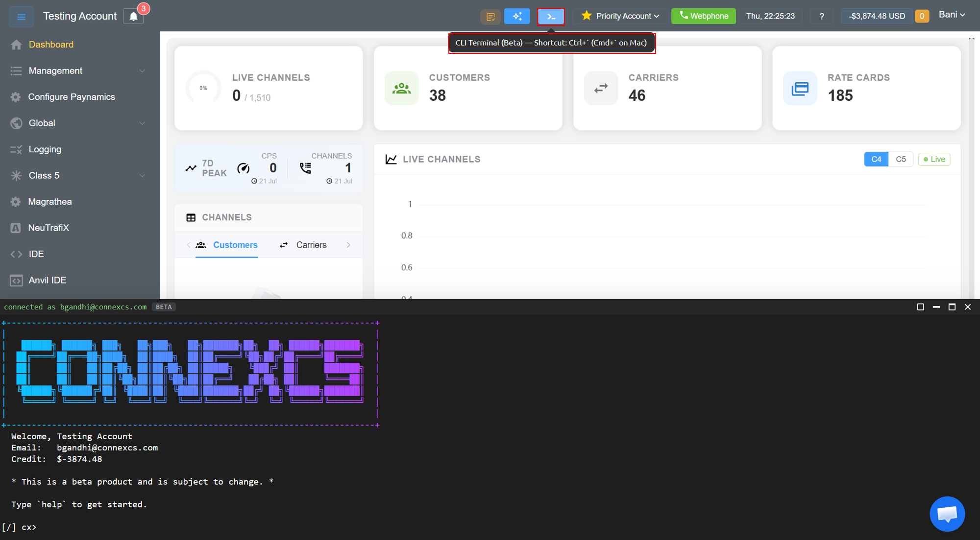This screenshot has height=540, width=980.
Task: Switch to the Customers tab
Action: coord(226,245)
